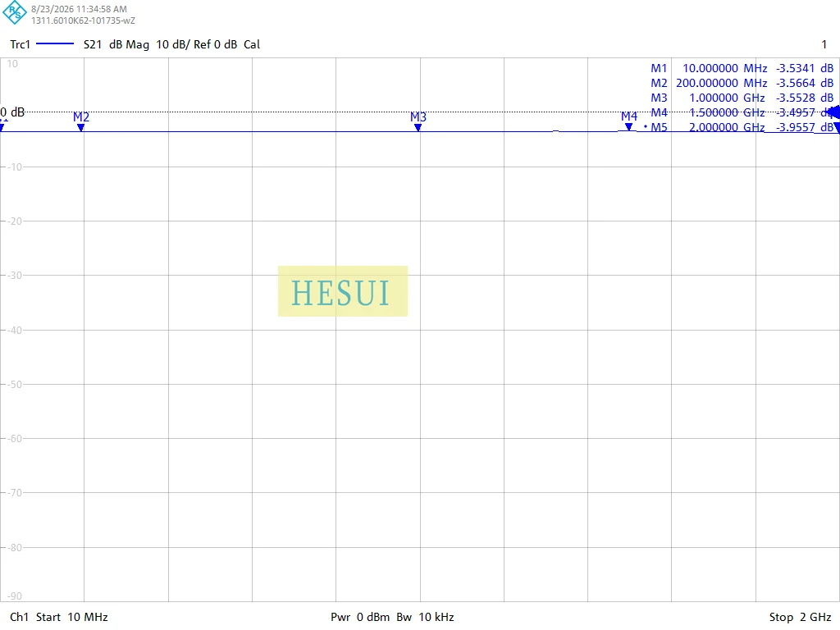This screenshot has width=840, height=630.
Task: Click the M5 value -3.9557 dB
Action: pos(805,127)
